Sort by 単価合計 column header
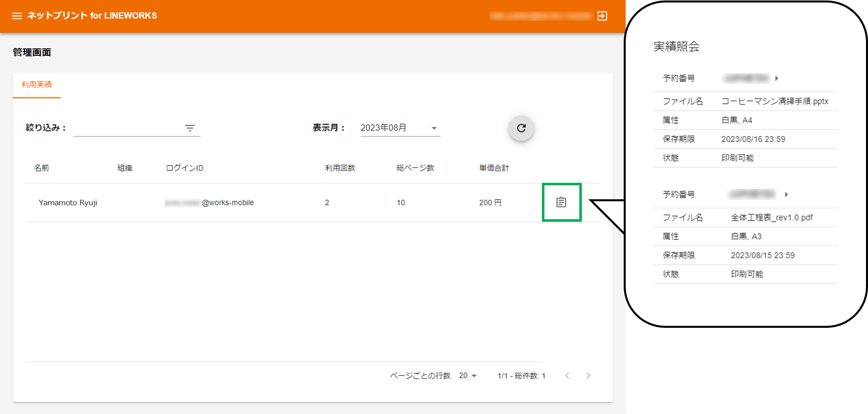This screenshot has height=414, width=868. pos(494,168)
